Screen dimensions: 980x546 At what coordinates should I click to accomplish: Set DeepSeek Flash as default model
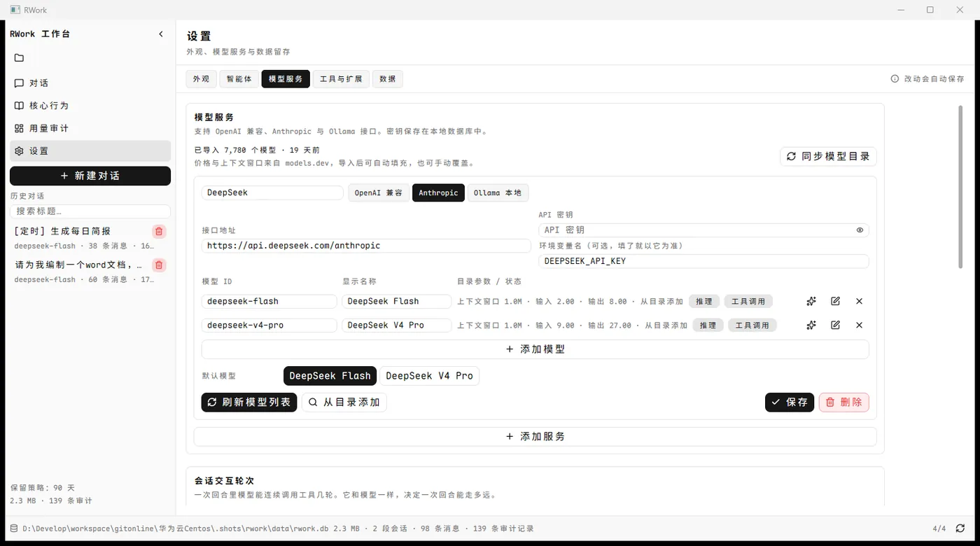click(330, 376)
